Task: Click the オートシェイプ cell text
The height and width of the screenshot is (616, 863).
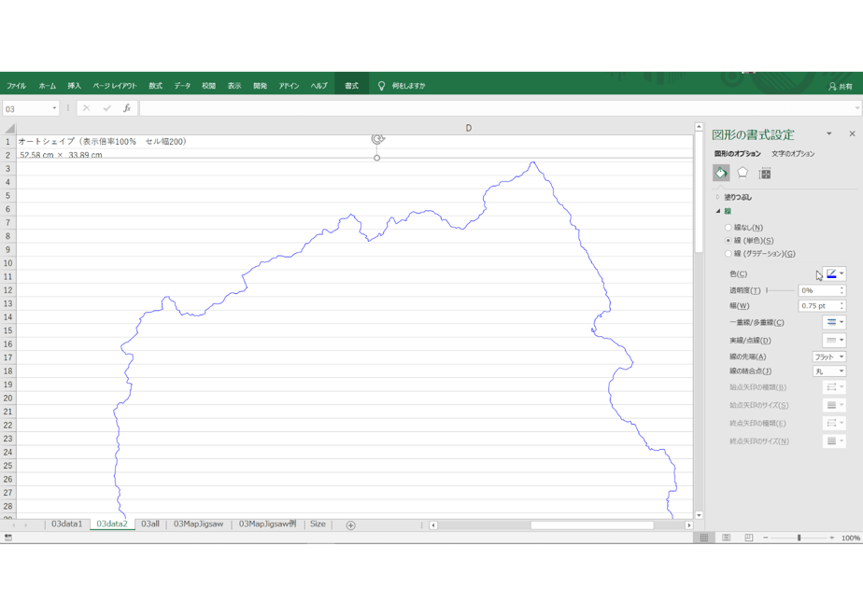Action: [x=103, y=141]
